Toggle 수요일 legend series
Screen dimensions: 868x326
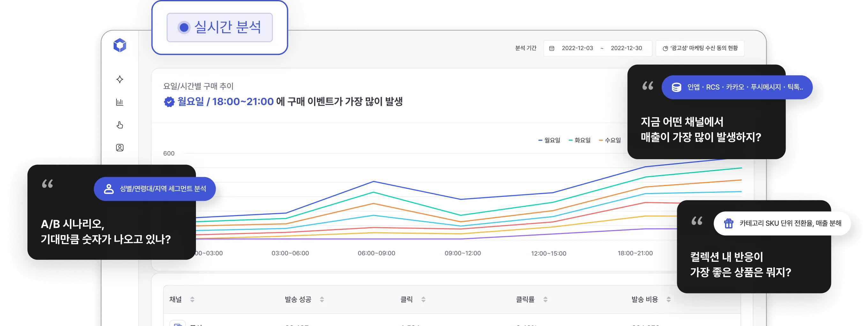(x=610, y=140)
